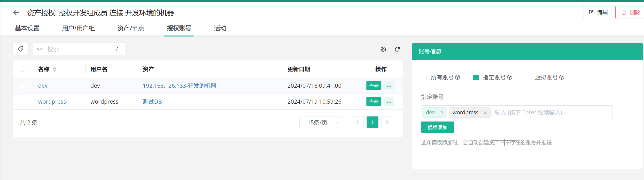The width and height of the screenshot is (644, 180).
Task: Open the 资产/节点 tab
Action: [131, 28]
